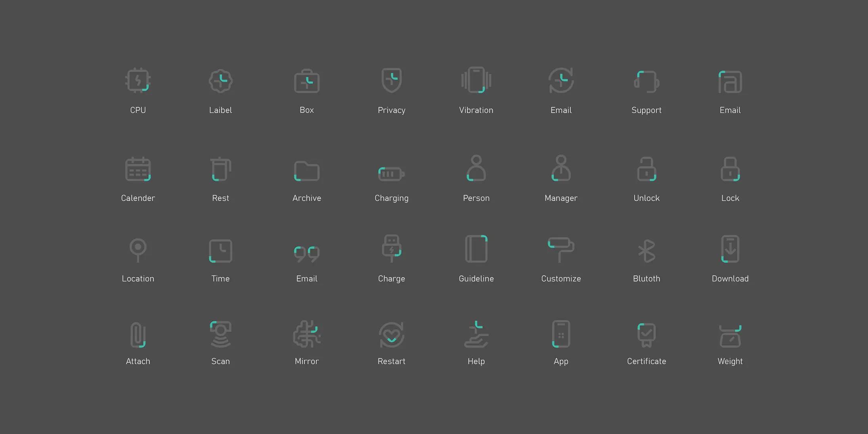The height and width of the screenshot is (434, 868).
Task: Select the Location pin icon
Action: (x=138, y=250)
